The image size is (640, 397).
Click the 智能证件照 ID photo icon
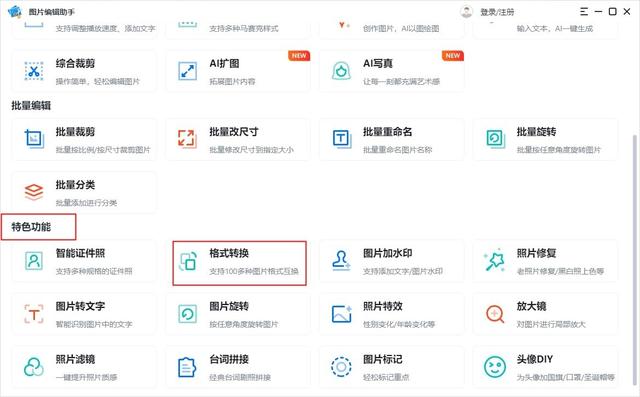pyautogui.click(x=34, y=260)
